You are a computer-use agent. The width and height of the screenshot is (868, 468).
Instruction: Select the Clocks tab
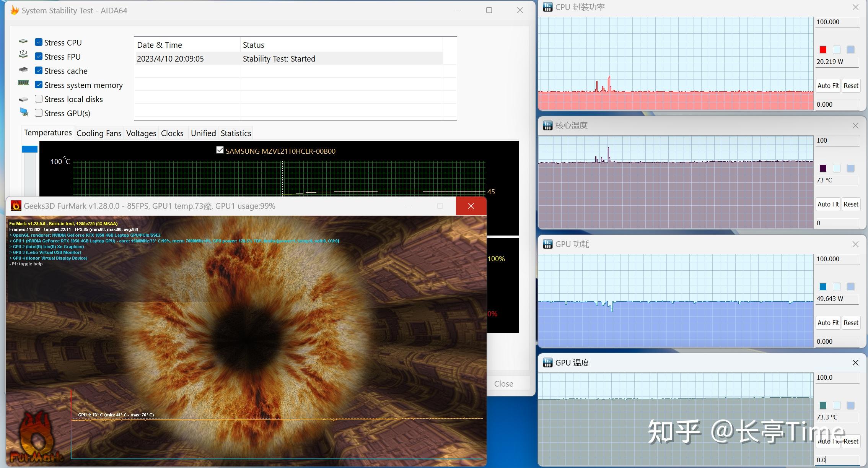tap(172, 133)
